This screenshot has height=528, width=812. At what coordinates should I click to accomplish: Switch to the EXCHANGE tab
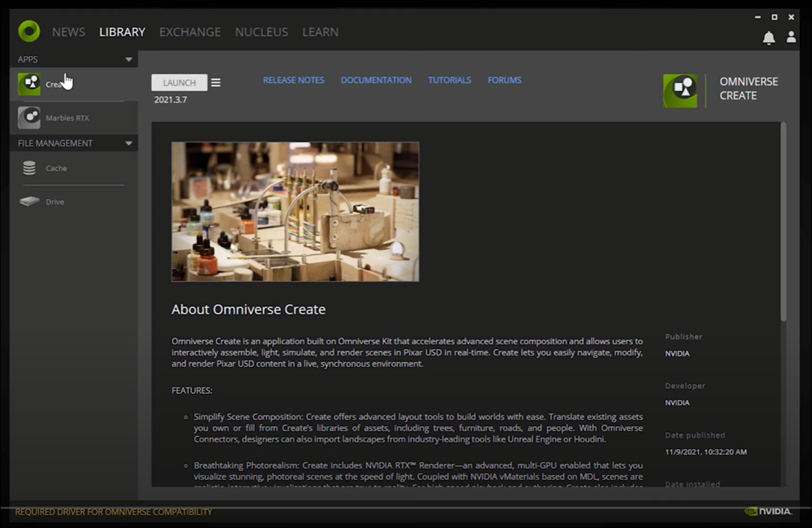pos(190,32)
